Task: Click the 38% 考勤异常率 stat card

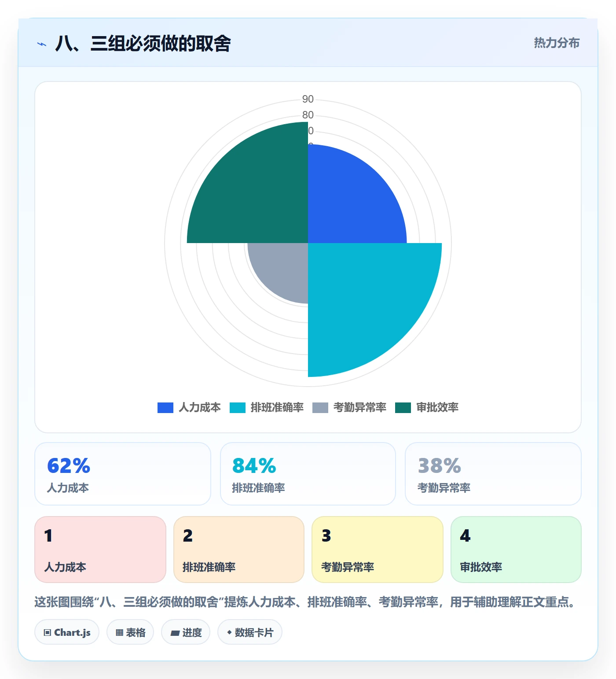Action: click(x=493, y=474)
